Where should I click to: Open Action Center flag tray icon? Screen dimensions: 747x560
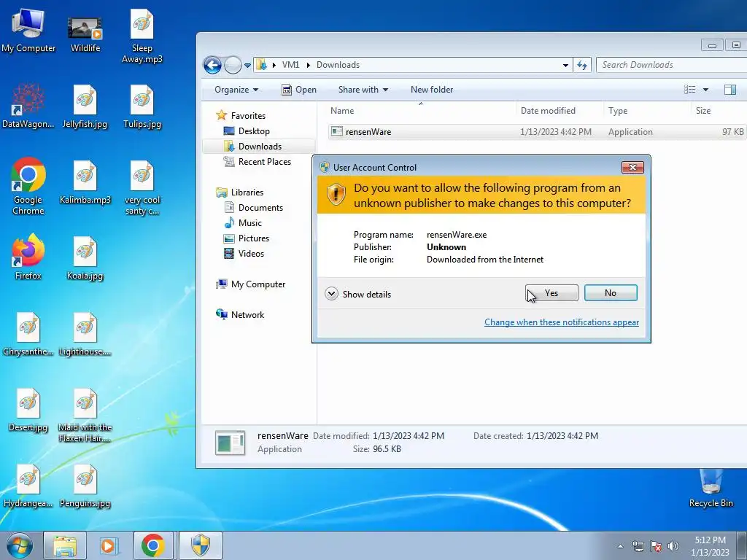point(656,546)
